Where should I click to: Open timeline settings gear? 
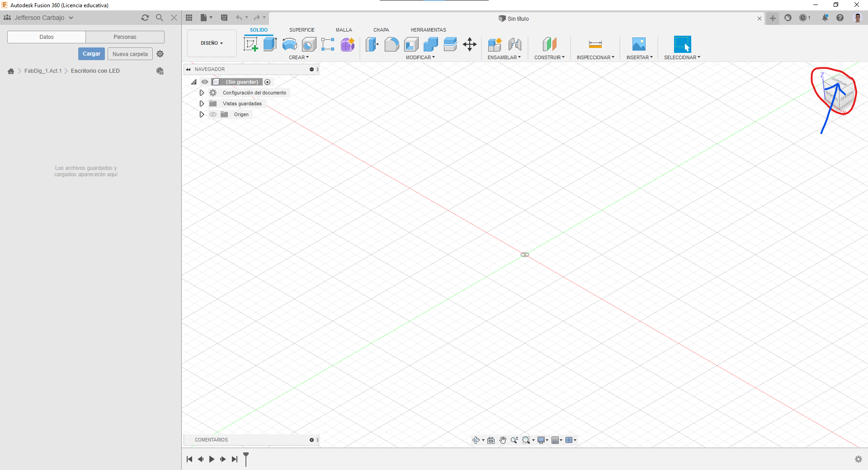point(859,459)
